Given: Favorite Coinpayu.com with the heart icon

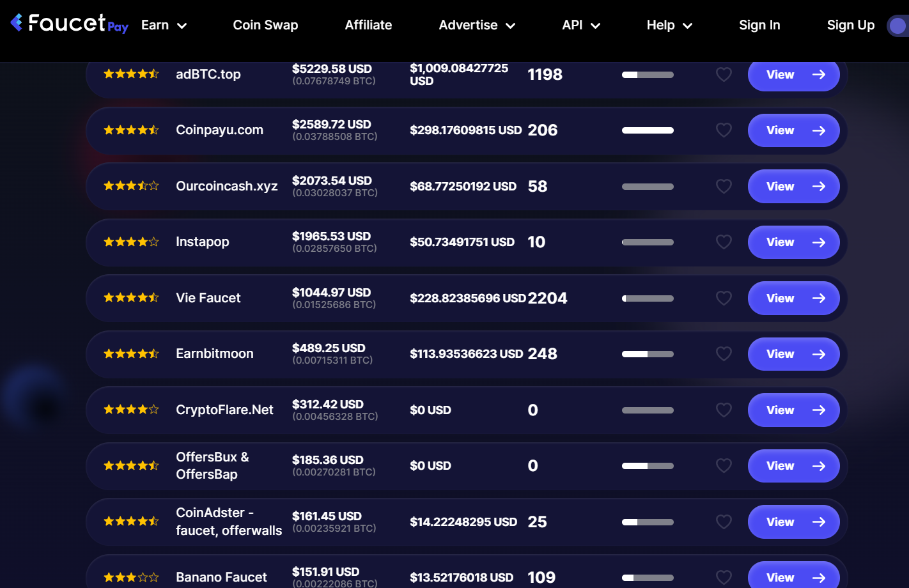Looking at the screenshot, I should 724,130.
